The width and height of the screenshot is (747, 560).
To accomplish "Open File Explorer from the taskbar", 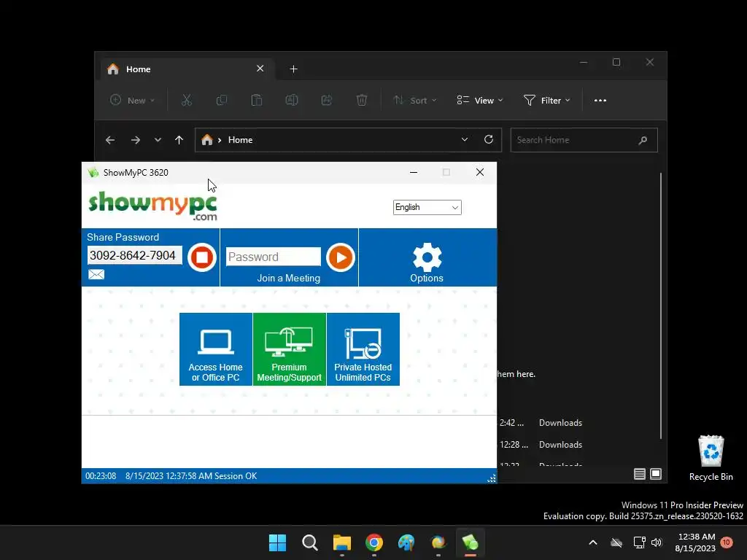I will coord(342,542).
